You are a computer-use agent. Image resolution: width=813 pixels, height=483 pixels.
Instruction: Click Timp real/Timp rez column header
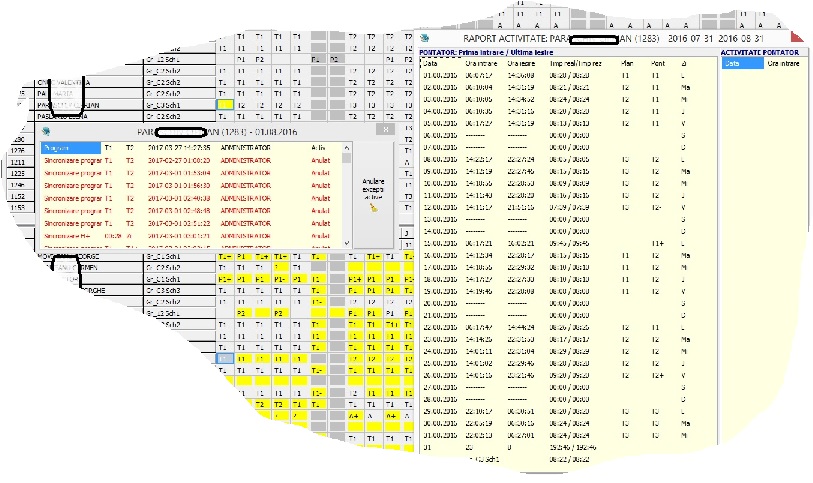(576, 64)
